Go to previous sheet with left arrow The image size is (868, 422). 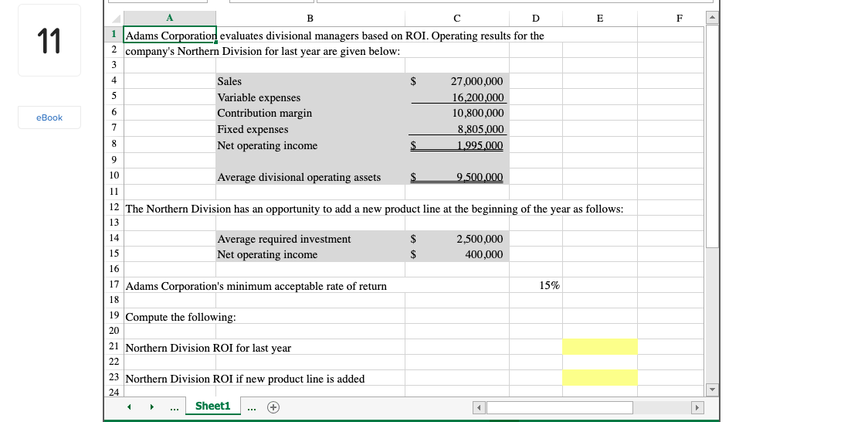(128, 407)
